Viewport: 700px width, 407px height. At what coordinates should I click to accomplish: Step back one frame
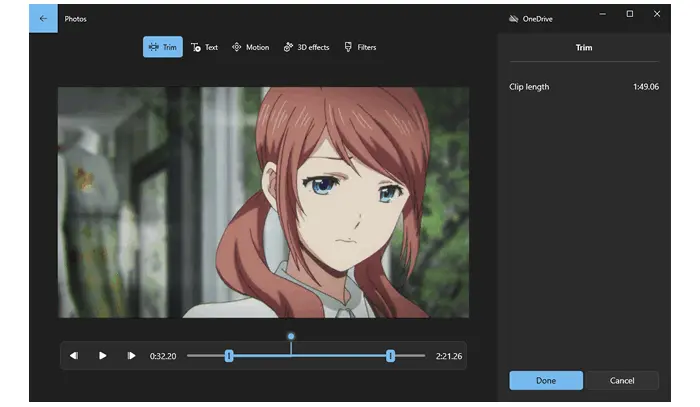74,356
